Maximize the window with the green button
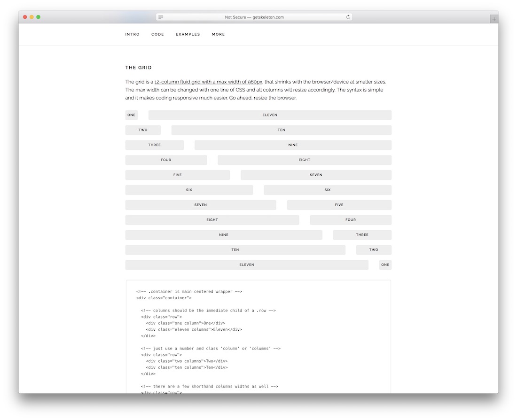 [x=38, y=17]
